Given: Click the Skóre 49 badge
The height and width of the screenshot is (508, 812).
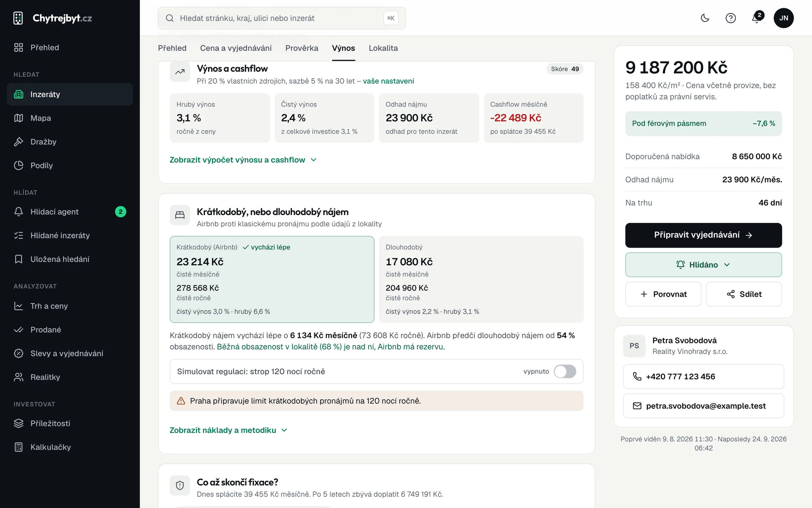Looking at the screenshot, I should [565, 69].
